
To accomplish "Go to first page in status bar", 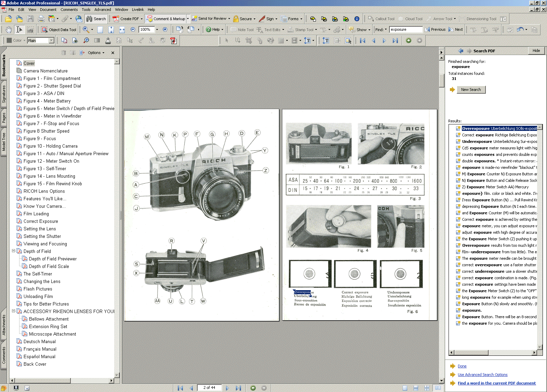I will (x=180, y=388).
